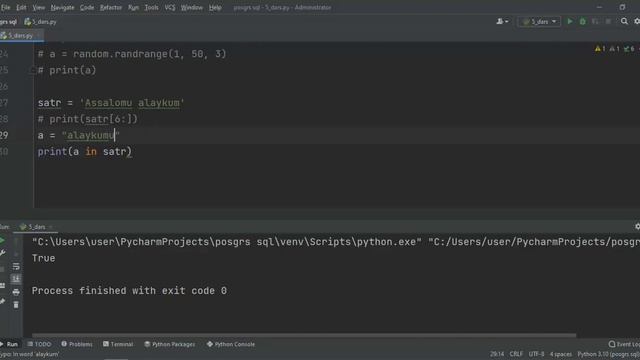Open the Code menu
Image resolution: width=640 pixels, height=360 pixels.
tap(87, 7)
